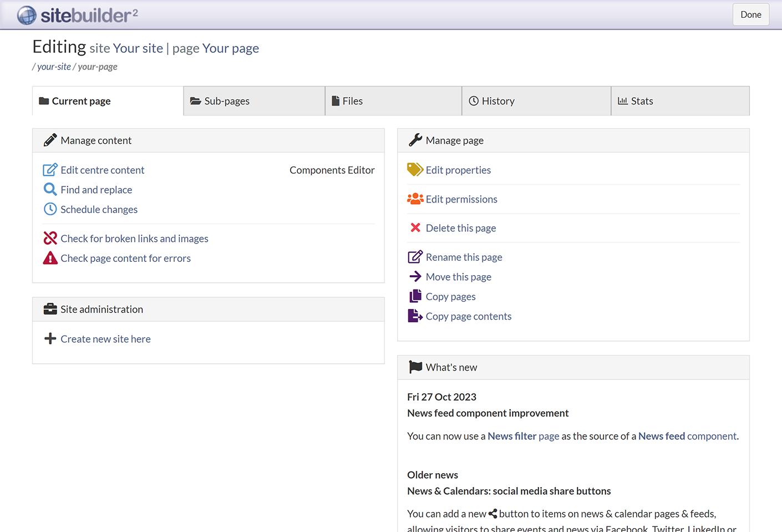Click the Done button
The height and width of the screenshot is (532, 782).
click(x=750, y=14)
